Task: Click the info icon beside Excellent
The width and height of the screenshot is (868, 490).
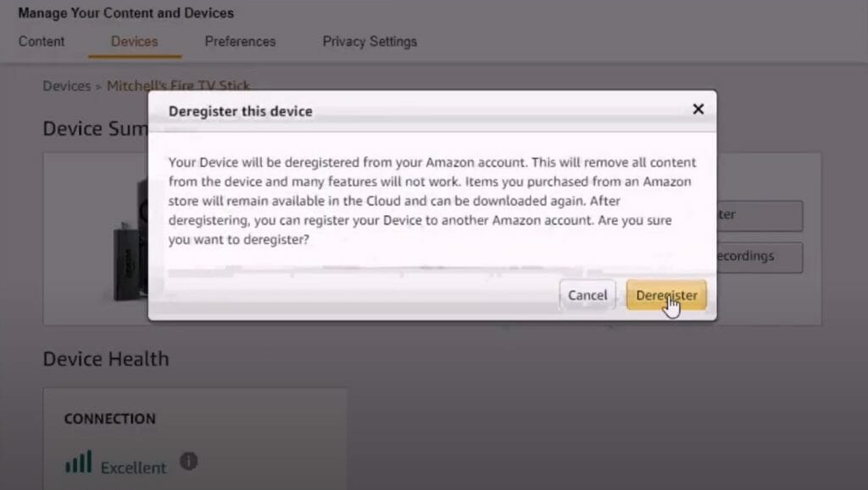Action: tap(189, 460)
